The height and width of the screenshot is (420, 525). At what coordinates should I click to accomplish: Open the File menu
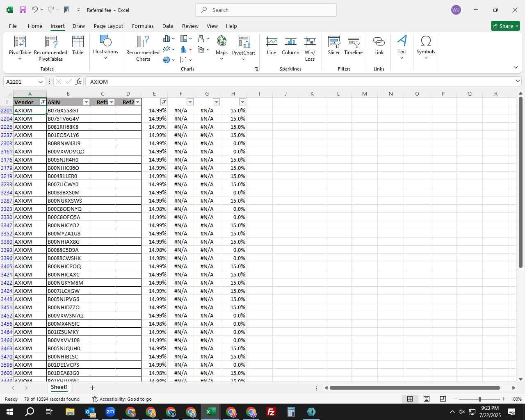pos(13,26)
